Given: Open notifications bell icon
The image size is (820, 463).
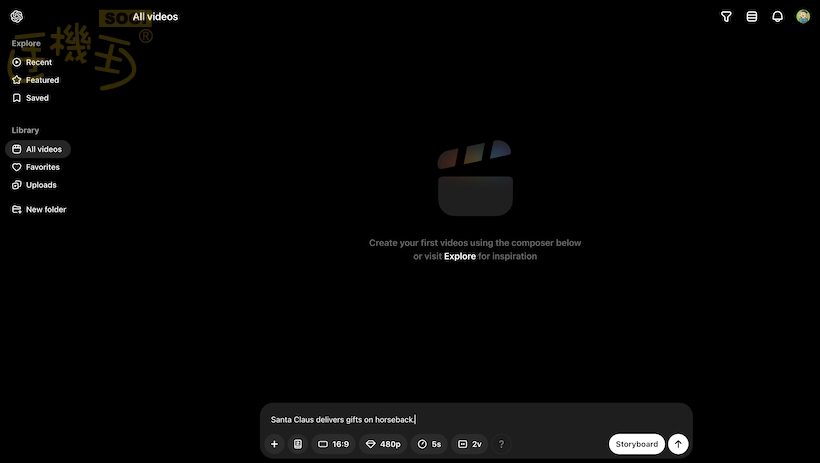Looking at the screenshot, I should click(x=777, y=17).
